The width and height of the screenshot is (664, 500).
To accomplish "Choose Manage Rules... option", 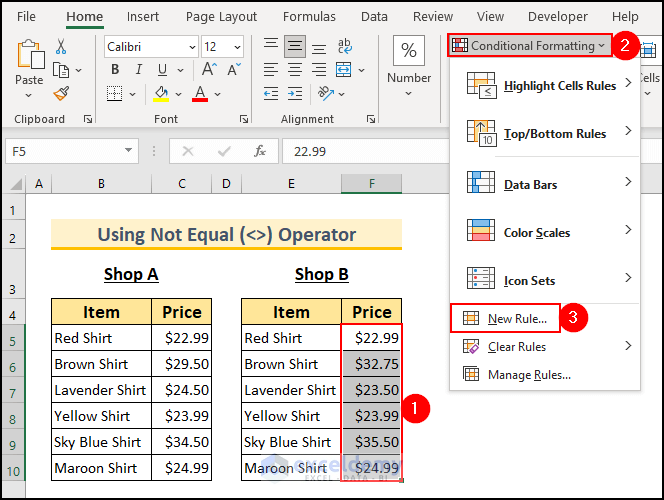I will 545,374.
